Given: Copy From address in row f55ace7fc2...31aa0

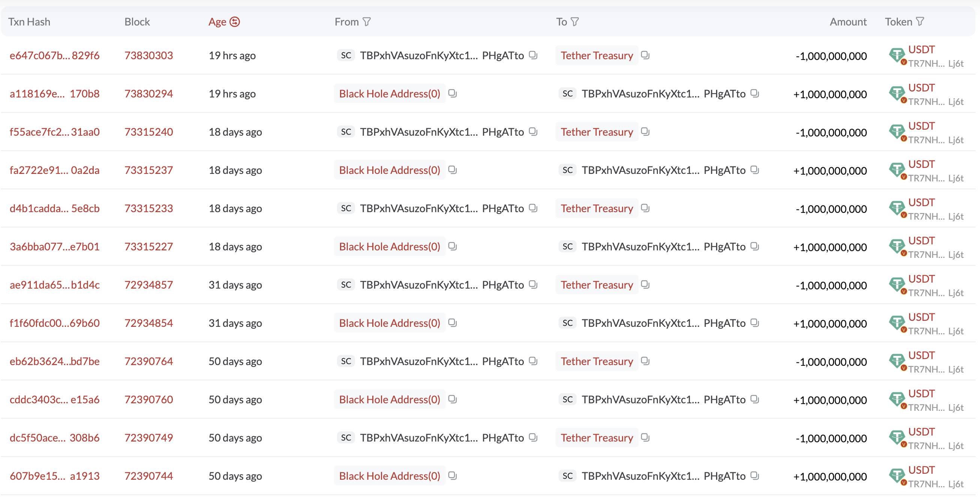Looking at the screenshot, I should tap(533, 132).
